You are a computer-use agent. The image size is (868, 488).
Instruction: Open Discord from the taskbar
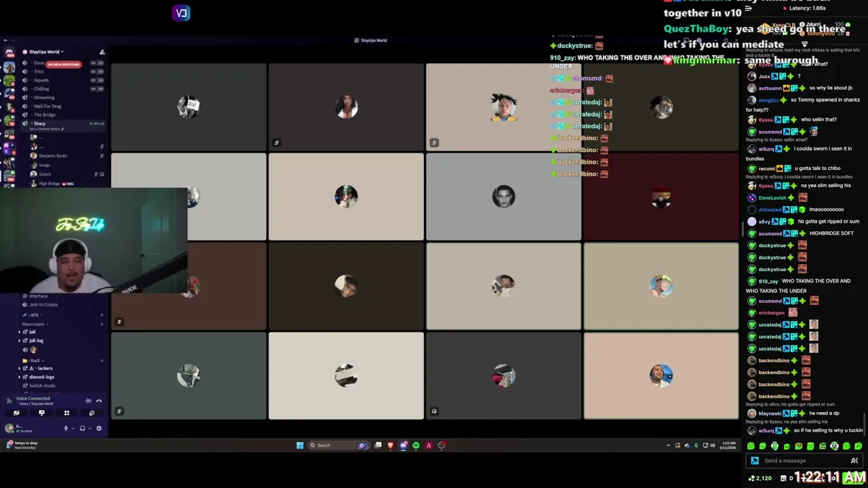coord(403,445)
